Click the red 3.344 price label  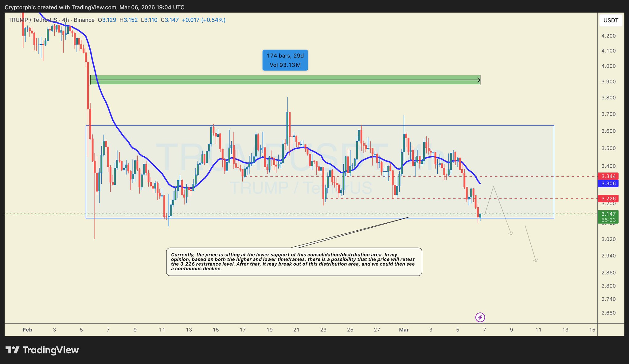[608, 176]
